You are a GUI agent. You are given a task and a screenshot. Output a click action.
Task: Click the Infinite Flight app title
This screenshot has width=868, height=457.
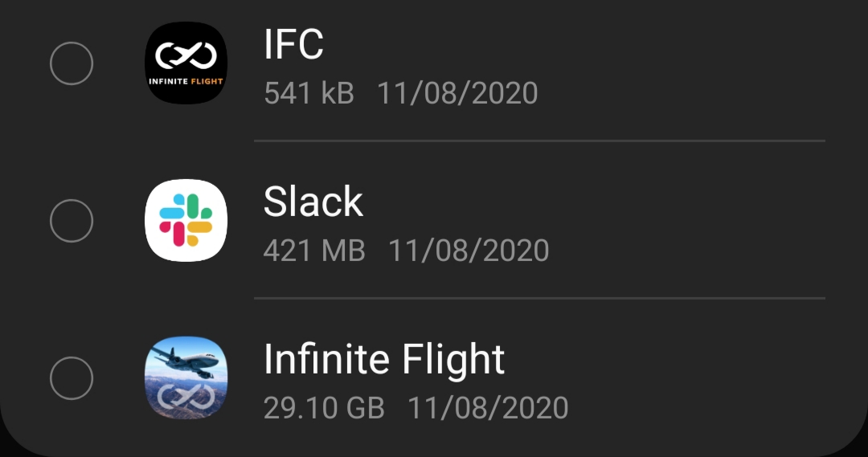[x=384, y=359]
